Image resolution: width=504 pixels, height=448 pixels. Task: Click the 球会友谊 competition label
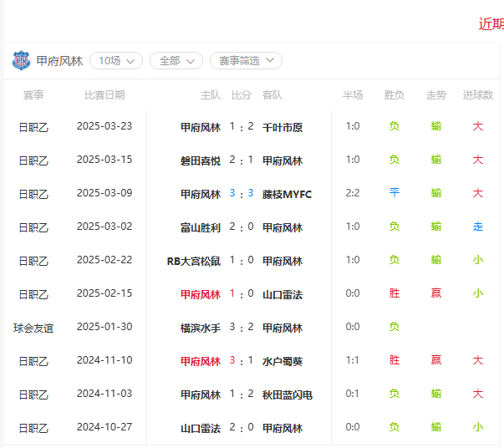pyautogui.click(x=33, y=328)
